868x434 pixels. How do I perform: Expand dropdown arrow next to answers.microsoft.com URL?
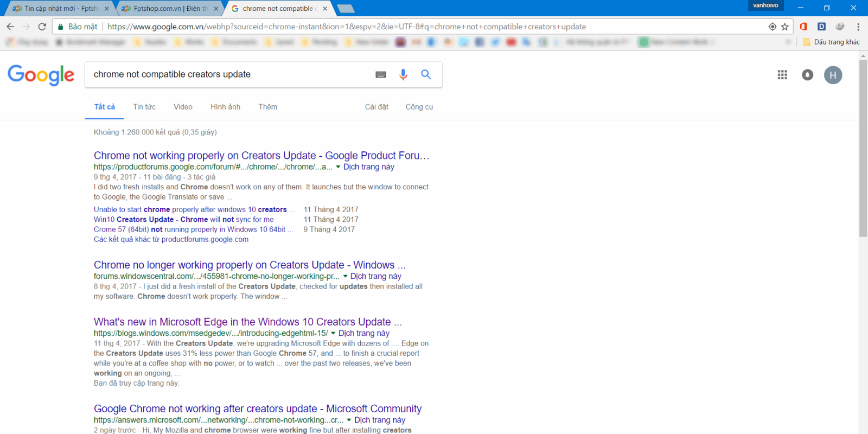coord(349,420)
